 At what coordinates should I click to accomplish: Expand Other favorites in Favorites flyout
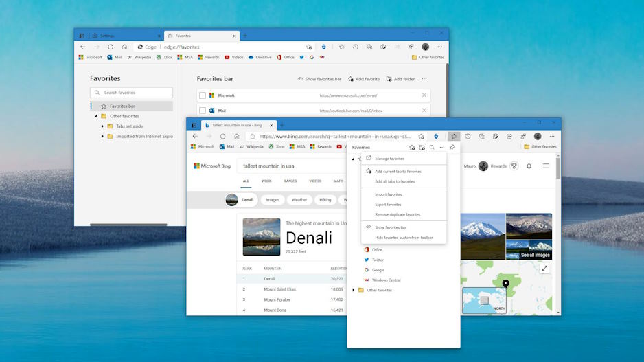tap(353, 290)
